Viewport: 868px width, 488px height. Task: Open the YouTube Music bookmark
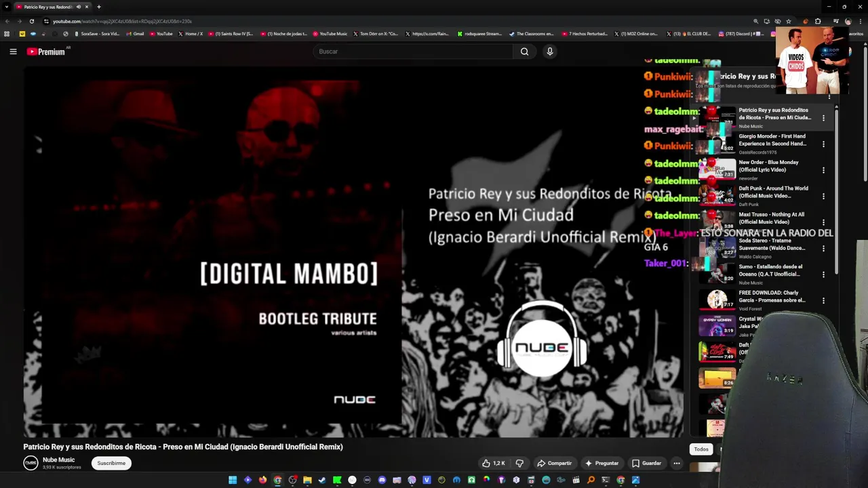click(330, 34)
